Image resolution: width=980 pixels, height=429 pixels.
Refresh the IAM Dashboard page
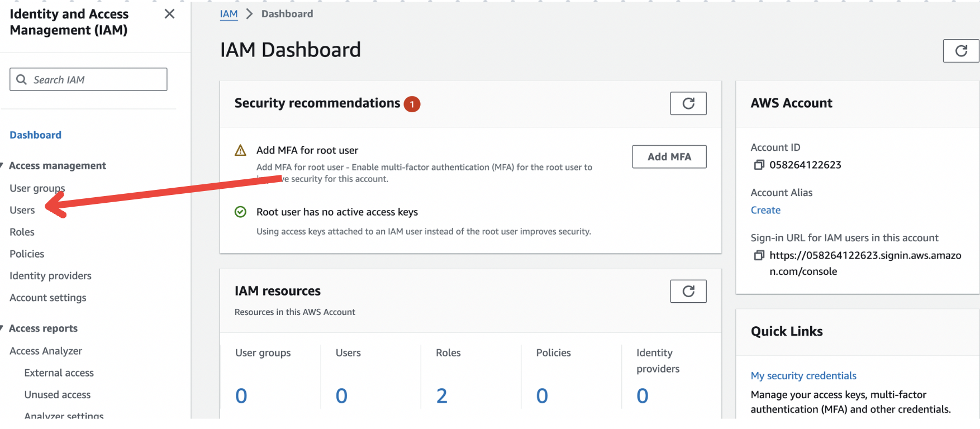961,51
